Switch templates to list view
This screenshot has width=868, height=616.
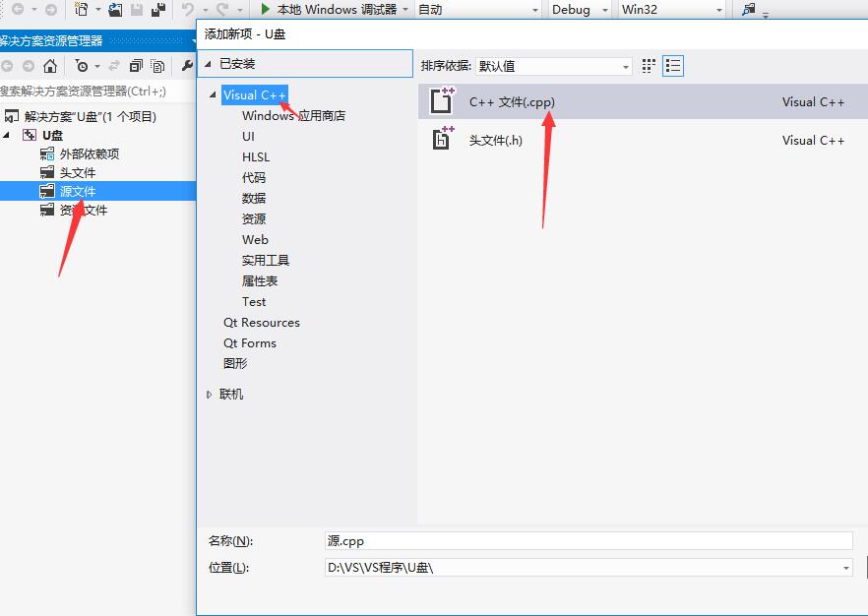click(x=673, y=64)
